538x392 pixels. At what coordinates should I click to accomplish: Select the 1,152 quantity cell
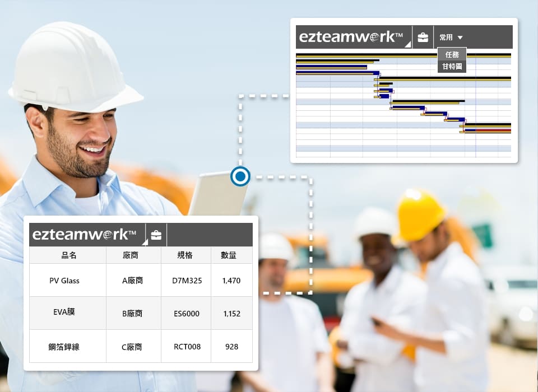click(231, 313)
